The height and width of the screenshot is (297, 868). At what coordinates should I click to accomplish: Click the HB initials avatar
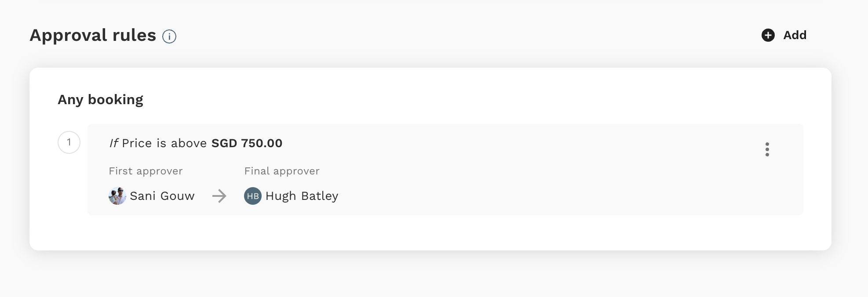click(253, 196)
